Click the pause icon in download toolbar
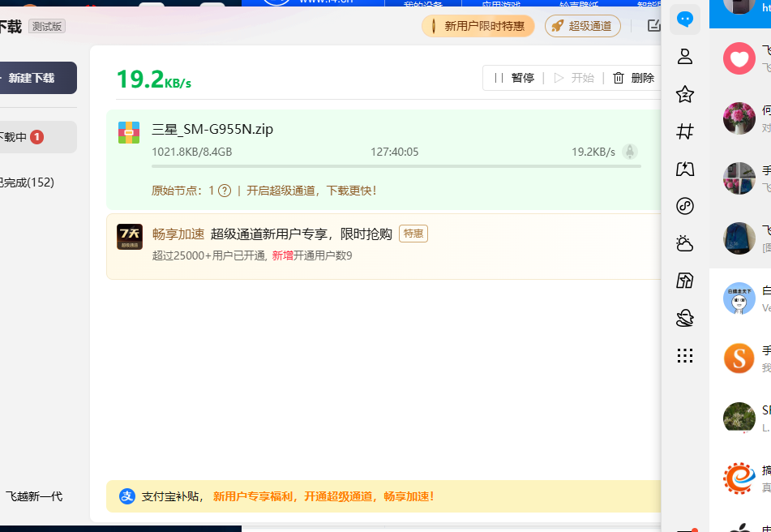Image resolution: width=771 pixels, height=532 pixels. 499,78
